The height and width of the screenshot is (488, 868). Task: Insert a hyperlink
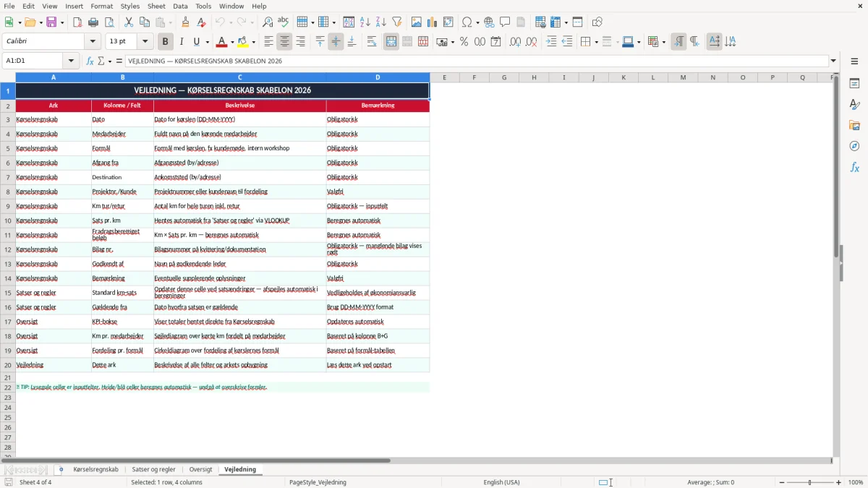tap(490, 22)
